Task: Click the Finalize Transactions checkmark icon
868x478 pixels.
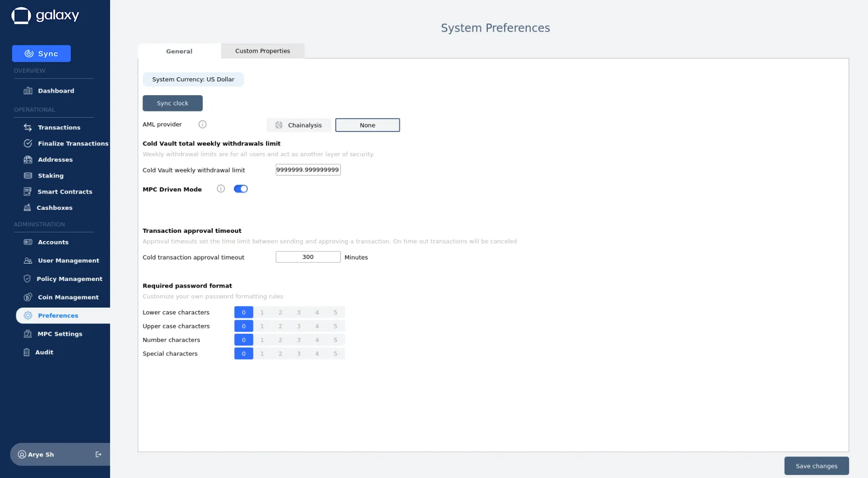Action: click(28, 143)
